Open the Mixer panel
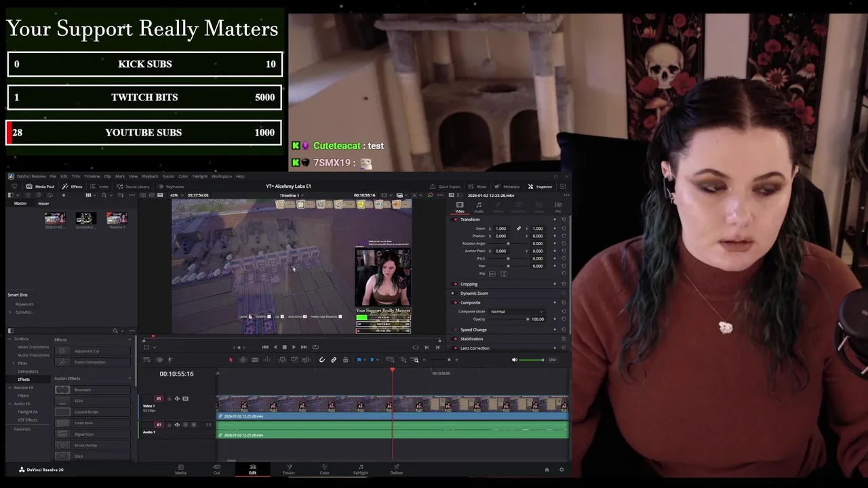This screenshot has height=488, width=868. tap(477, 186)
